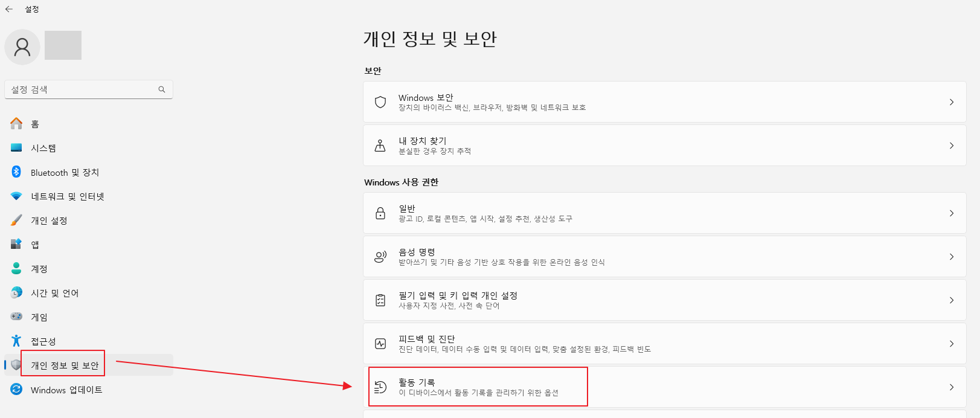Click the Windows 사용 권한 heading
Screen dimensions: 980x418
click(x=402, y=182)
